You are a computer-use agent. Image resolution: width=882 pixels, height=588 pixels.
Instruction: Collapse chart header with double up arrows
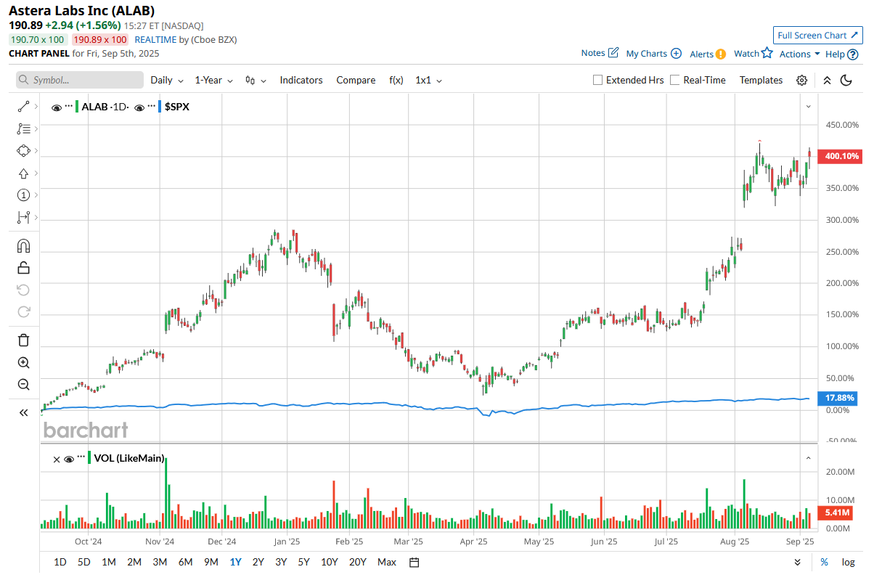(x=827, y=81)
